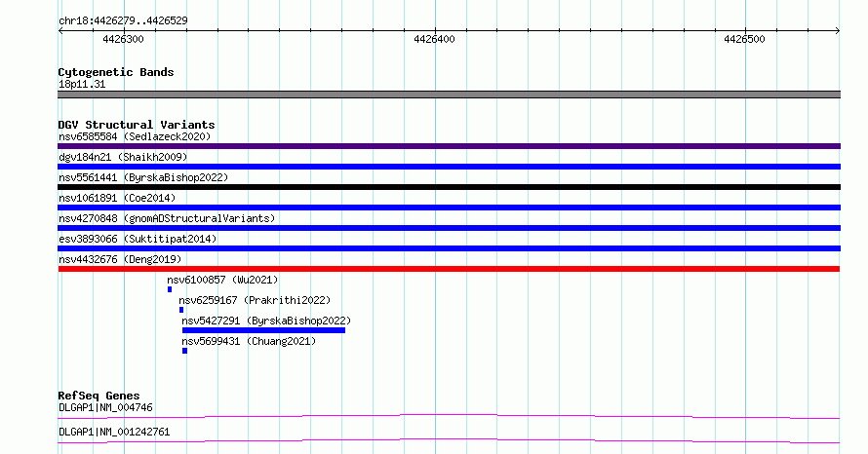
Task: Select gene label DLGAP1|NM_004746
Action: (x=105, y=407)
